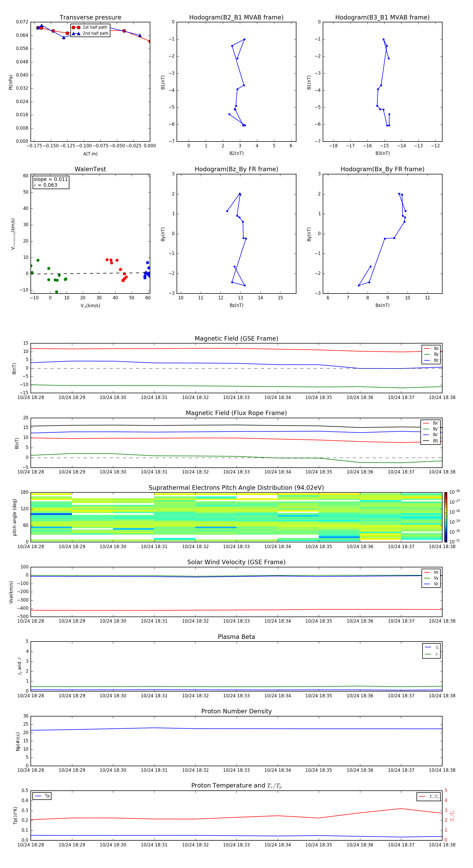
Task: Click the 'Hodogram(B3_B1 MVAB frame)' title
Action: [382, 18]
